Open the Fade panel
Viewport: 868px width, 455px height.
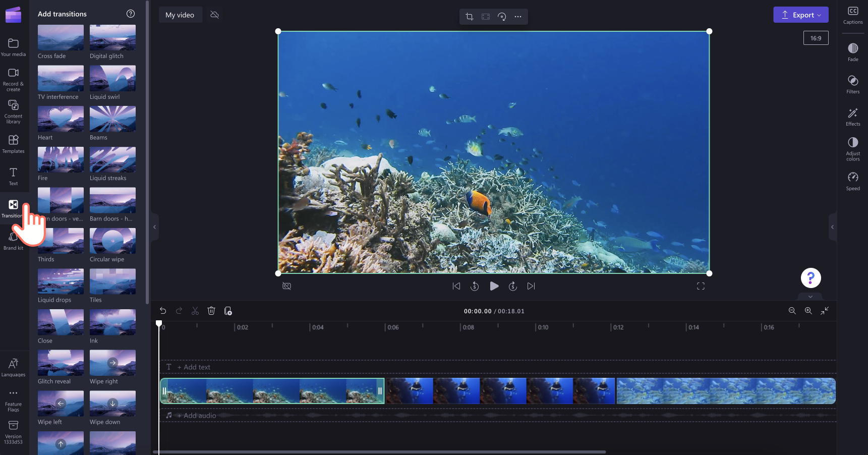pyautogui.click(x=853, y=52)
